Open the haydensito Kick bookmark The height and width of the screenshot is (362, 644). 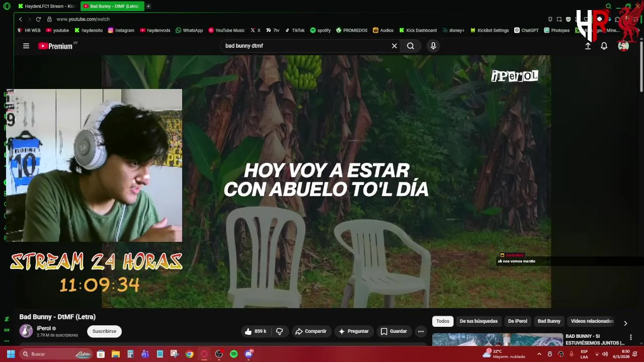[89, 30]
